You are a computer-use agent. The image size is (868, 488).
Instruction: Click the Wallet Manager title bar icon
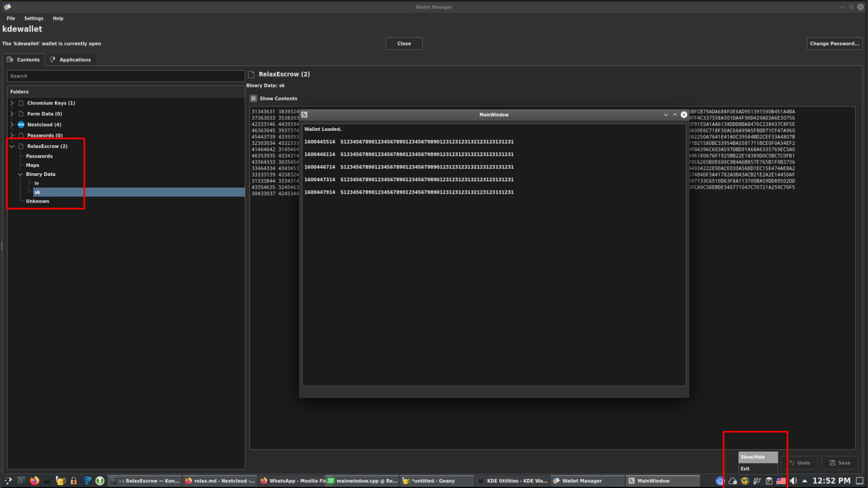click(x=8, y=7)
